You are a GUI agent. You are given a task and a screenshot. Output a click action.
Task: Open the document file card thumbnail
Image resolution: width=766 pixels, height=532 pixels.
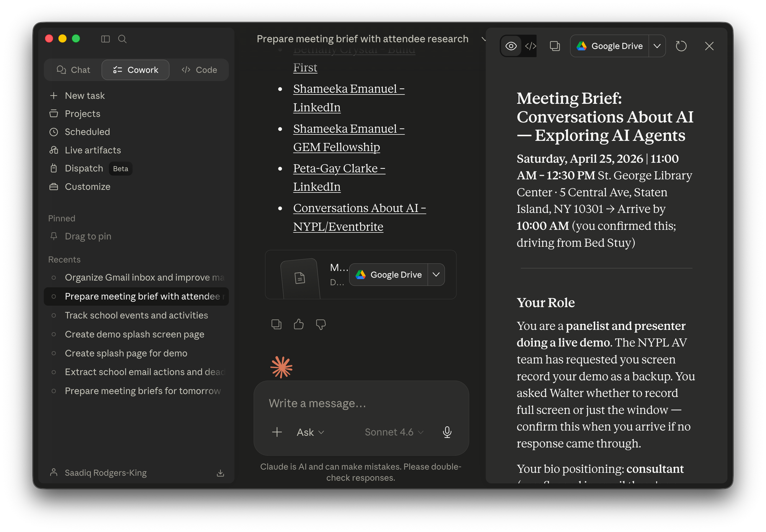pyautogui.click(x=300, y=278)
